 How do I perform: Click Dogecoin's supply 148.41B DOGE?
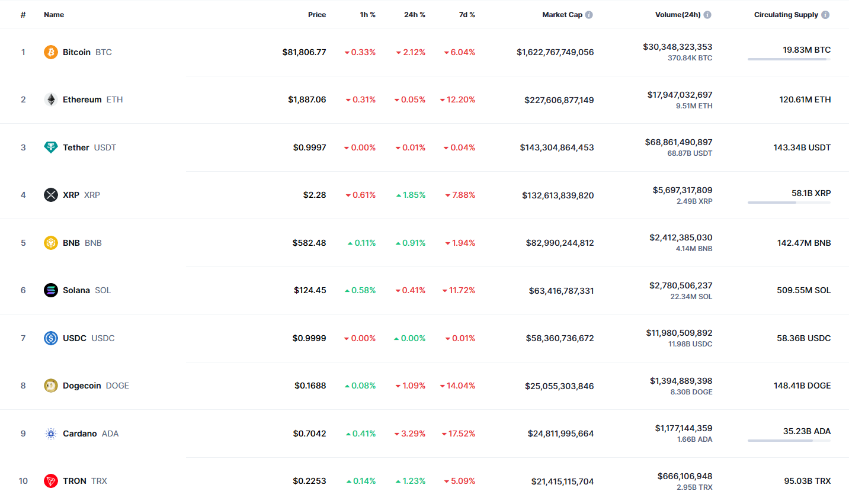pyautogui.click(x=802, y=386)
